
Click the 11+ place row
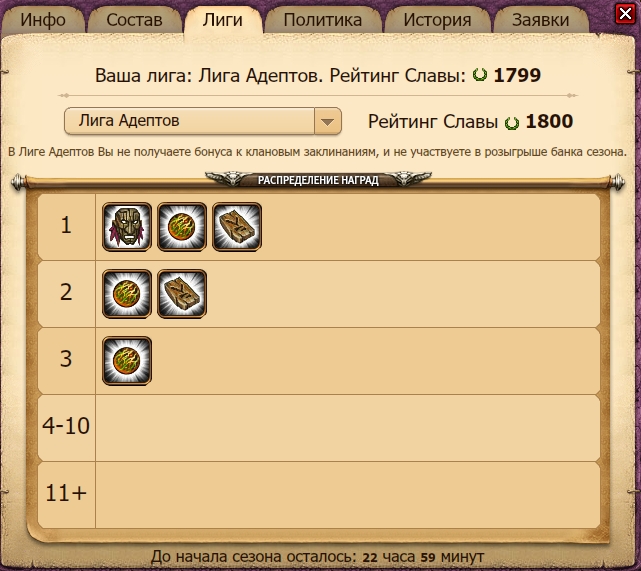coord(319,495)
